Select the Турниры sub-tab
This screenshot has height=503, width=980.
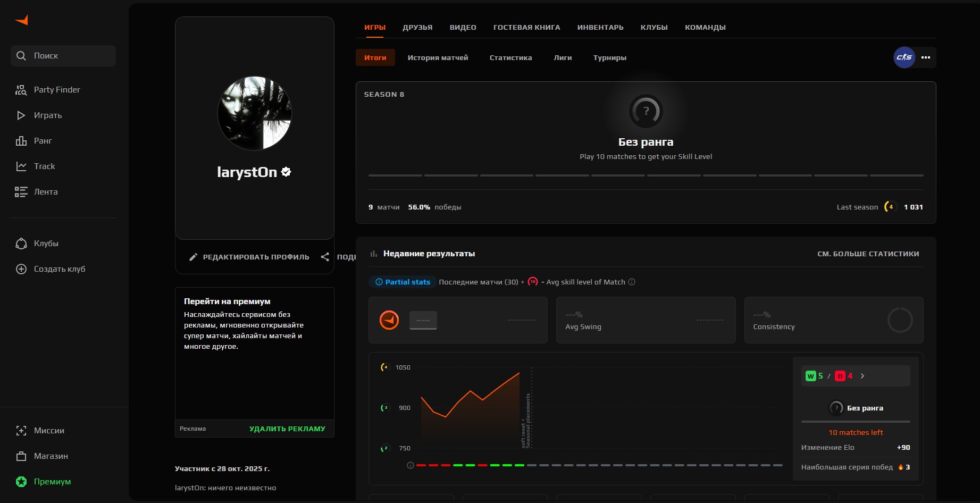610,57
